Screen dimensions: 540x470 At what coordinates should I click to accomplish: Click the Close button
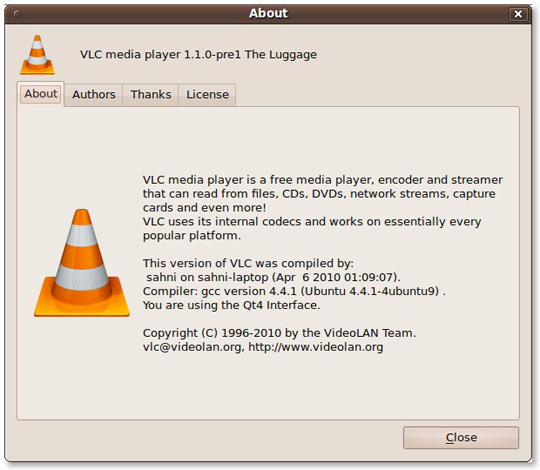[x=461, y=437]
